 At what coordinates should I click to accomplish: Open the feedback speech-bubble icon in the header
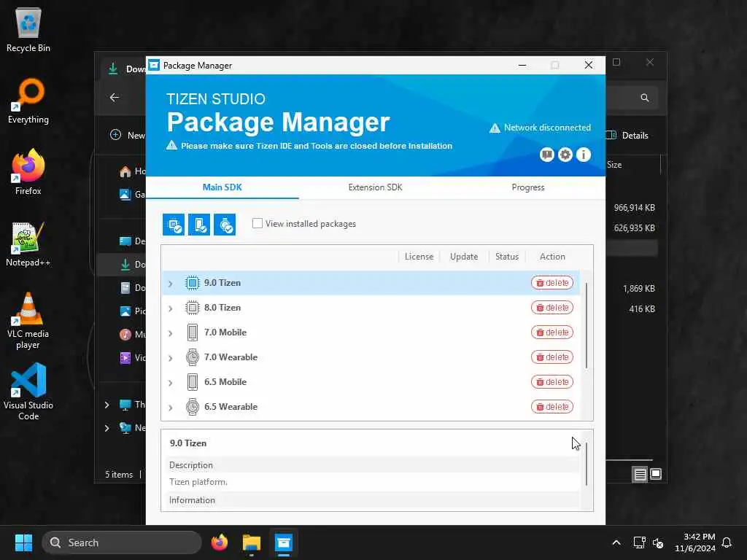547,155
